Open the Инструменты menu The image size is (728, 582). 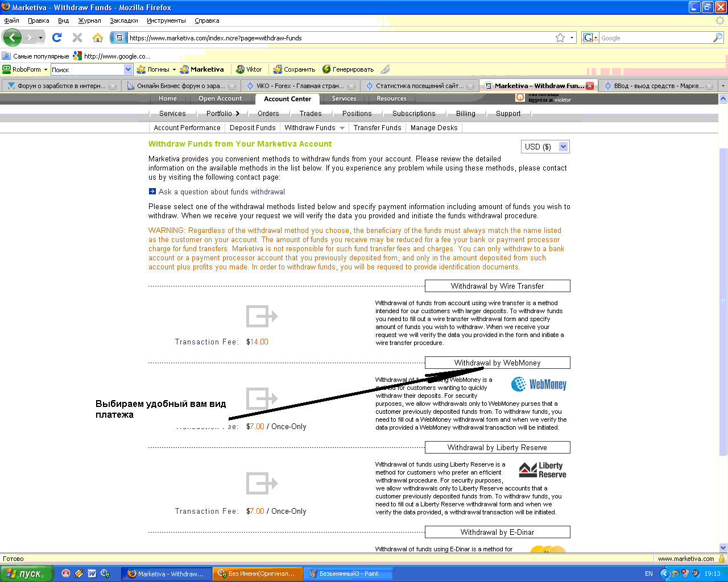pos(166,20)
